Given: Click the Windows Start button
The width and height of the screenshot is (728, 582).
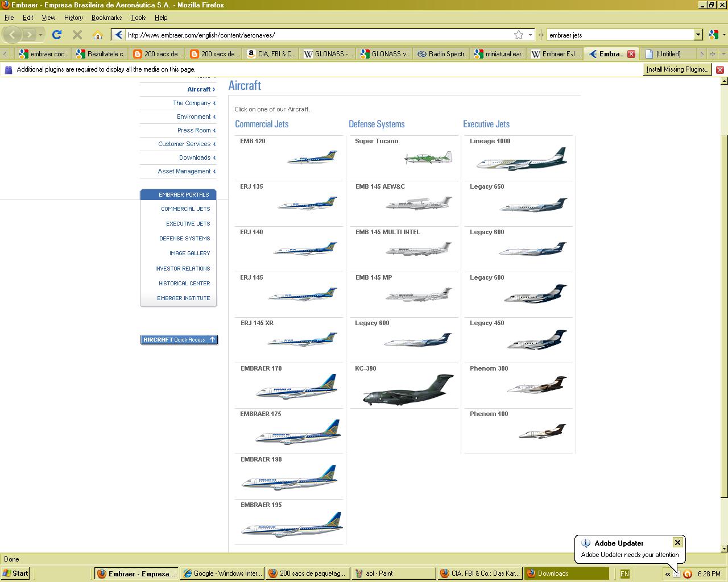Looking at the screenshot, I should 16,573.
